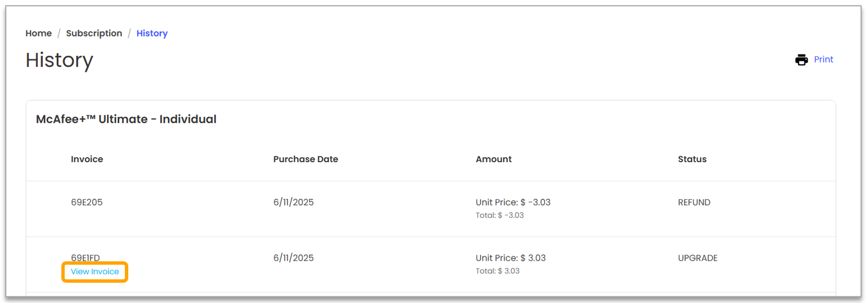
Task: Open View Invoice for 69E1FD
Action: click(x=95, y=271)
